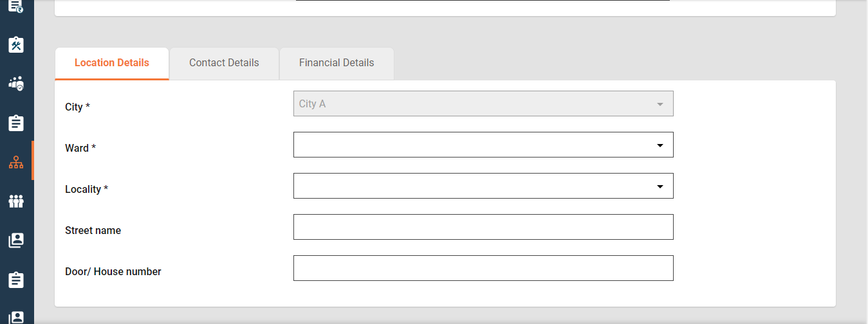Viewport: 868px width, 324px height.
Task: Open the clipboard list icon below the people-checkmark icon
Action: [16, 123]
